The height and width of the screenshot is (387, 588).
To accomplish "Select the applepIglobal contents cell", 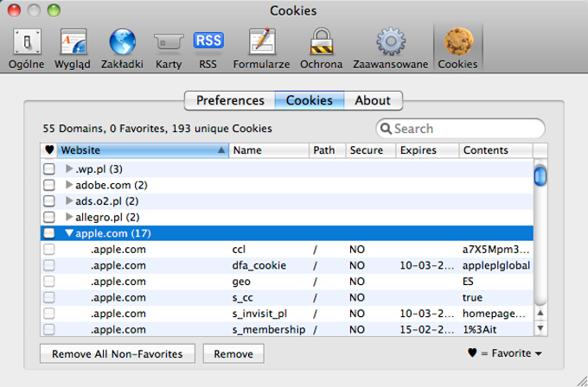I will point(496,265).
